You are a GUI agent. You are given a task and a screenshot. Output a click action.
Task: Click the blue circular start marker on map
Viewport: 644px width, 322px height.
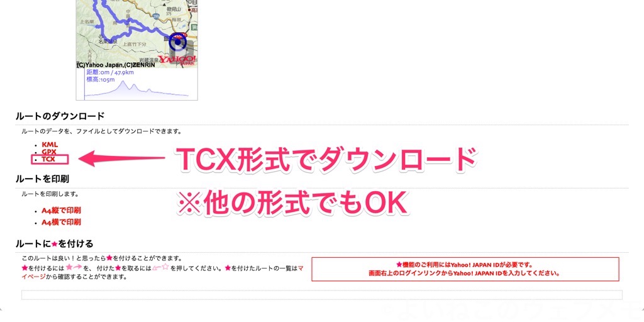(x=177, y=42)
